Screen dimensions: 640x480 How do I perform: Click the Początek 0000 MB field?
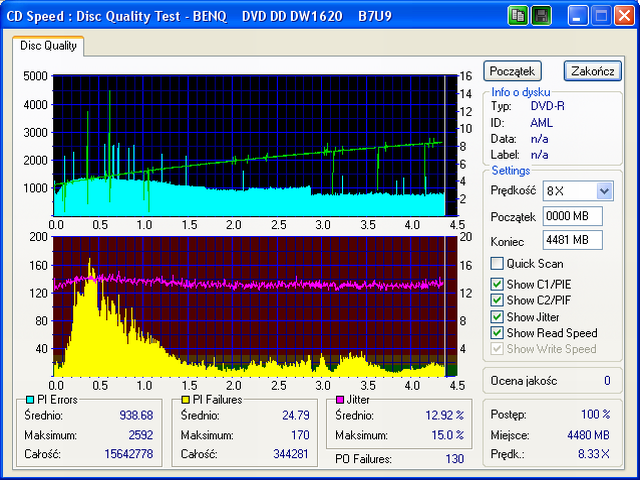tap(573, 216)
